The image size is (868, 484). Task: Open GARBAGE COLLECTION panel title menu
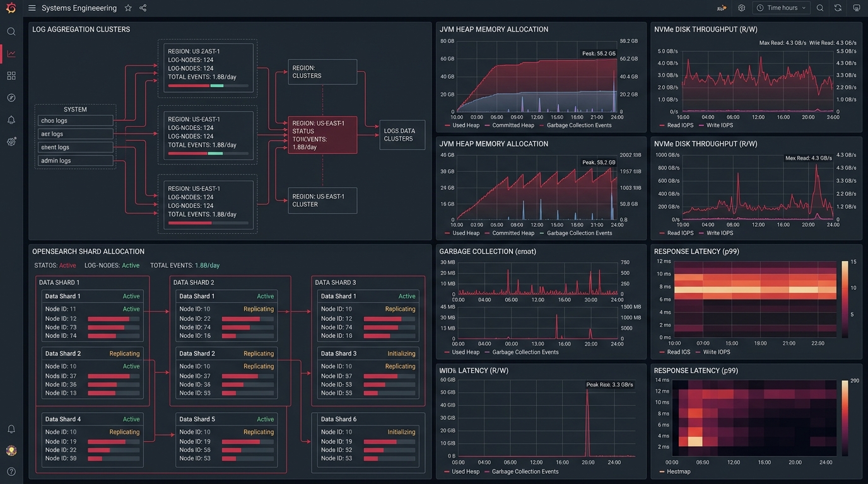488,251
